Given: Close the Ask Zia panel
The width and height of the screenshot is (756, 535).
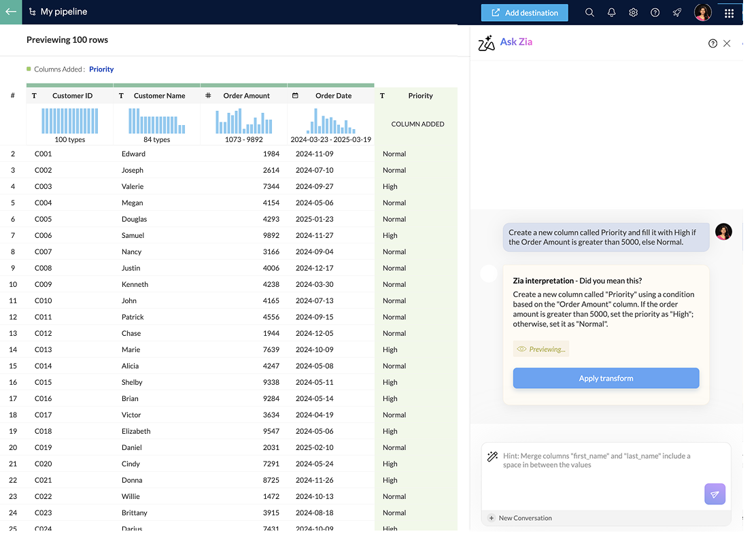Looking at the screenshot, I should pyautogui.click(x=727, y=44).
